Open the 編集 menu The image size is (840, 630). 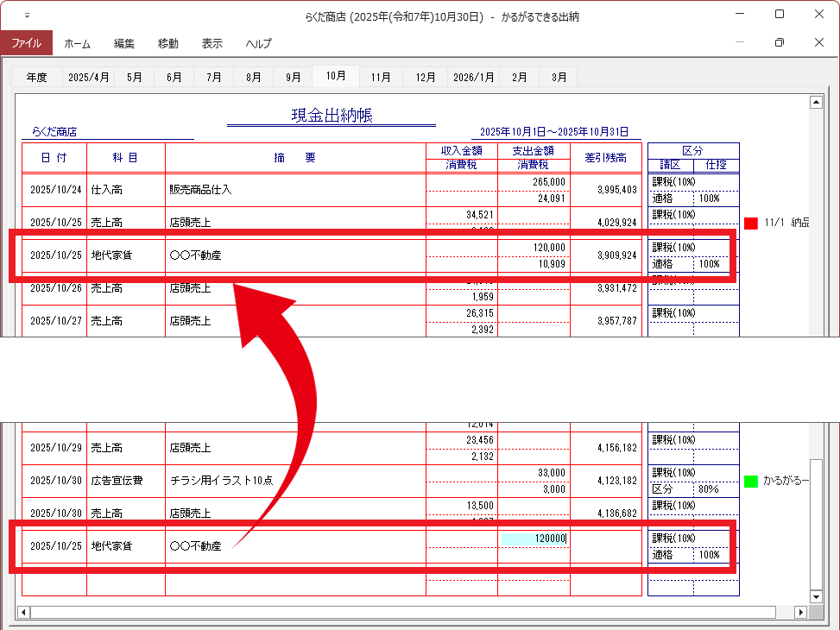coord(124,43)
